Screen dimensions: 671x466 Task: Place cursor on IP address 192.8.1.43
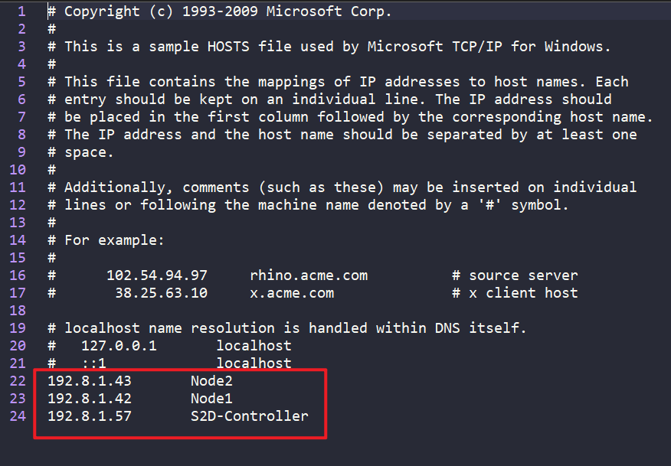(x=89, y=381)
